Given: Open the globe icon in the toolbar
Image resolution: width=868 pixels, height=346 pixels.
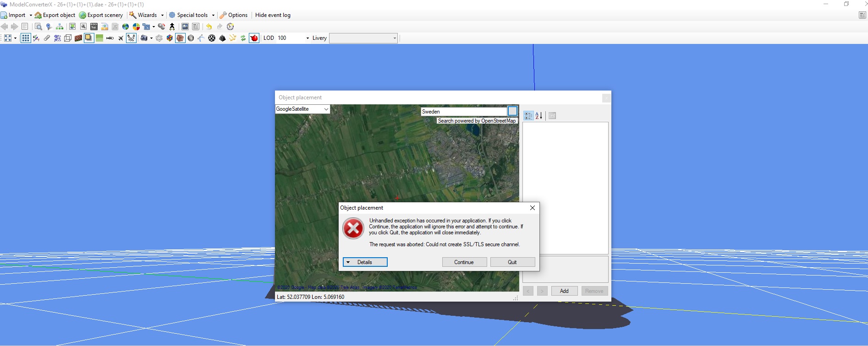Looking at the screenshot, I should pyautogui.click(x=125, y=27).
